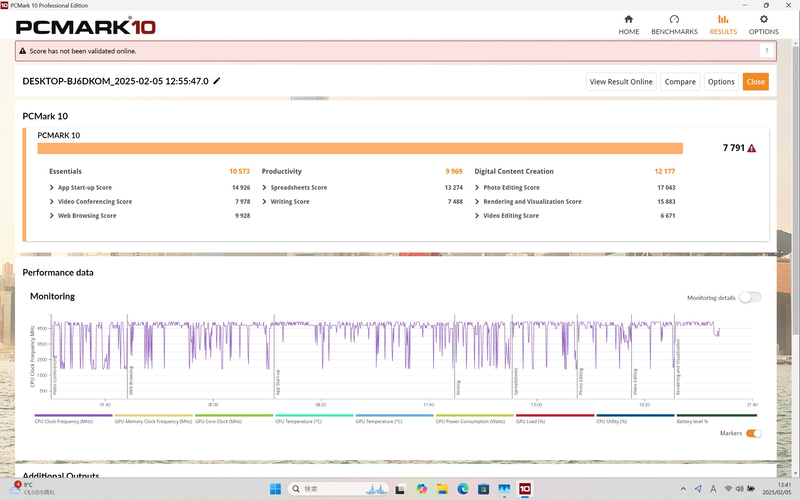The height and width of the screenshot is (500, 800).
Task: Open the RESULTS tab
Action: (x=723, y=24)
